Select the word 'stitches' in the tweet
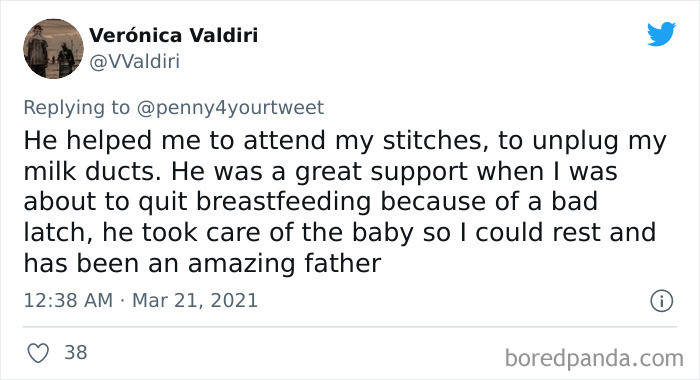The image size is (700, 380). [433, 141]
